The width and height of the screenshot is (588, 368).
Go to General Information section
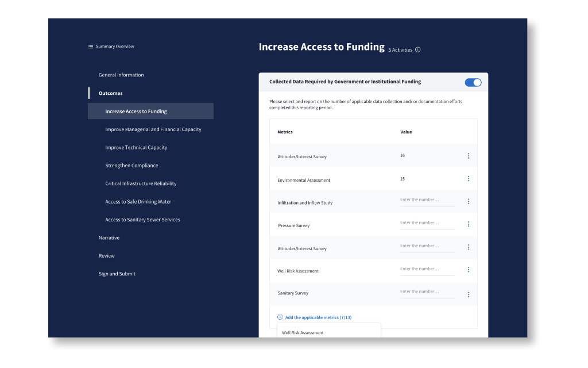pos(121,75)
